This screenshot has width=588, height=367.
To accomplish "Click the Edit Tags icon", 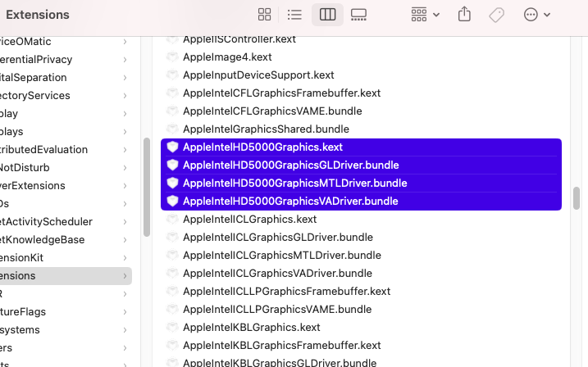I will 495,15.
